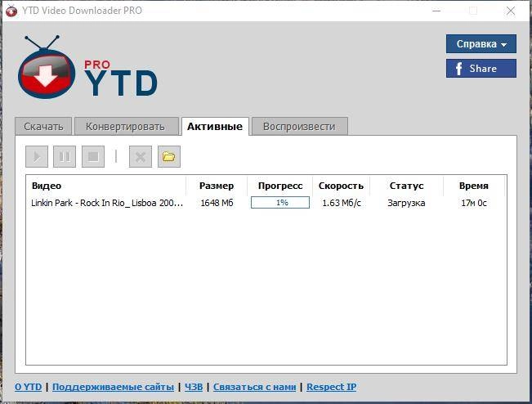The width and height of the screenshot is (532, 404).
Task: Stop the download with the square icon
Action: (93, 156)
